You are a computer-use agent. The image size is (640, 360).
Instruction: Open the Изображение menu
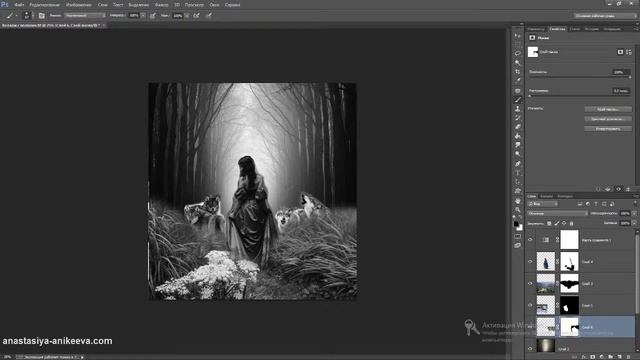pyautogui.click(x=79, y=5)
